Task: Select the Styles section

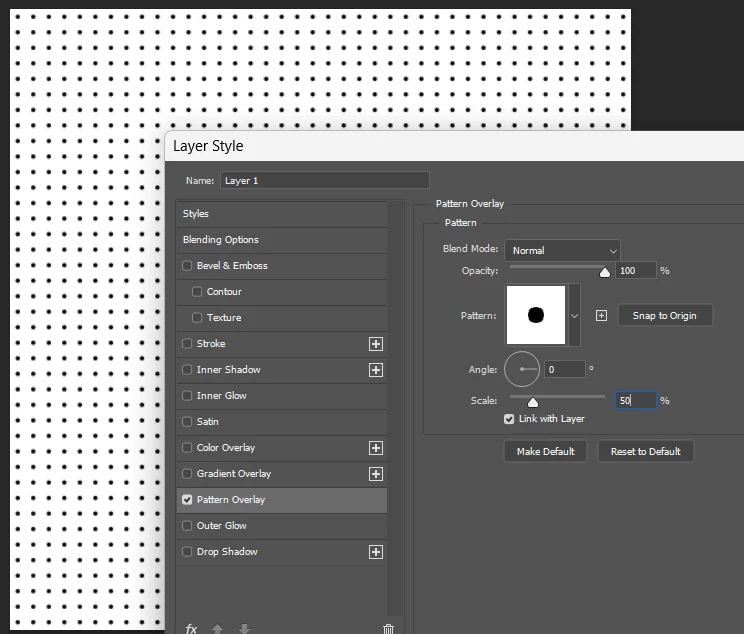Action: (282, 214)
